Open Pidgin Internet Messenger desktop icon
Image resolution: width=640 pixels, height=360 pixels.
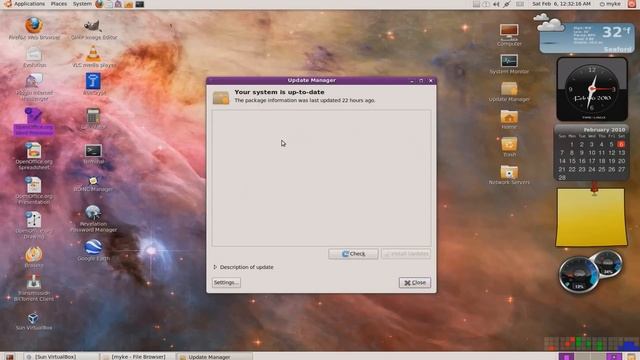pyautogui.click(x=34, y=81)
